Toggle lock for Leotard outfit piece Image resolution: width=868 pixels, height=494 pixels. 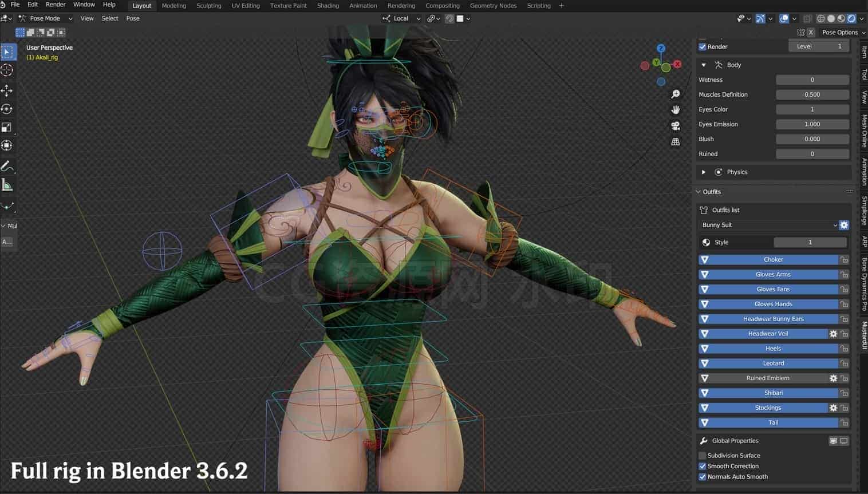click(x=844, y=363)
